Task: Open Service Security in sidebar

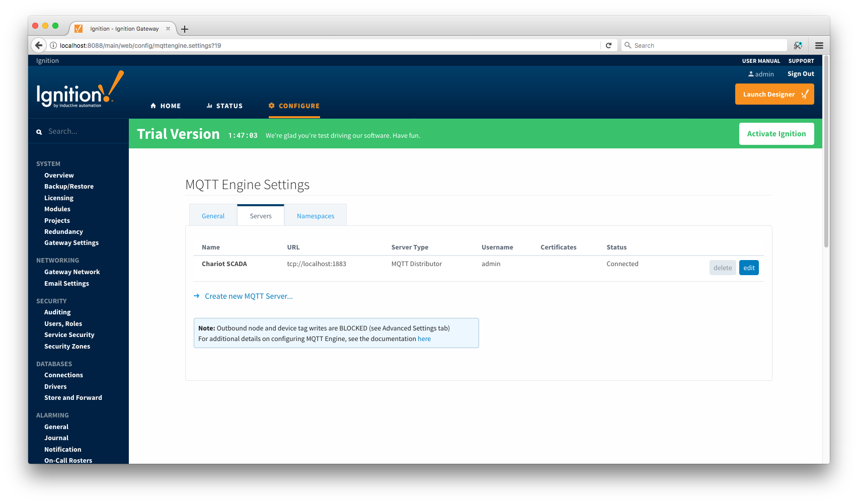Action: click(69, 335)
